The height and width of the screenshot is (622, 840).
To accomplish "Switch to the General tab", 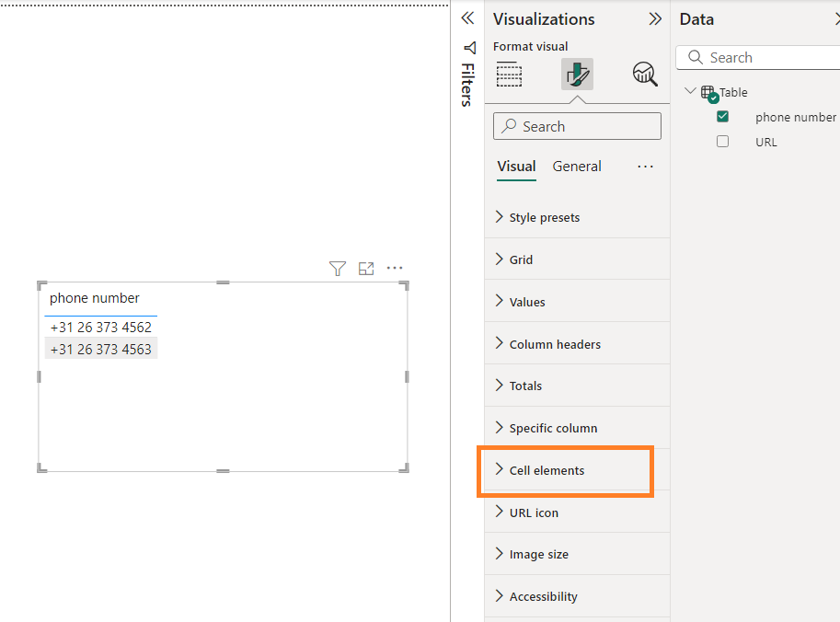I will coord(577,167).
